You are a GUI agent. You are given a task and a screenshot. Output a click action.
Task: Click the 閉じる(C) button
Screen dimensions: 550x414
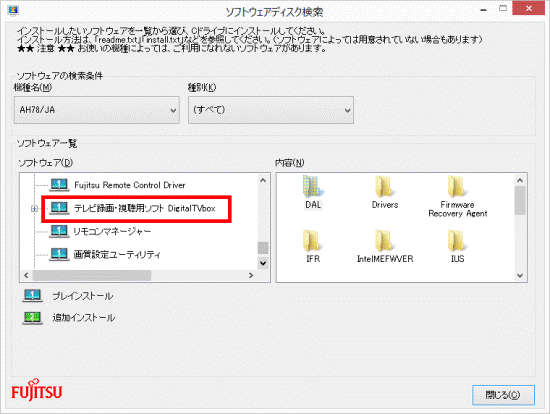click(x=503, y=395)
